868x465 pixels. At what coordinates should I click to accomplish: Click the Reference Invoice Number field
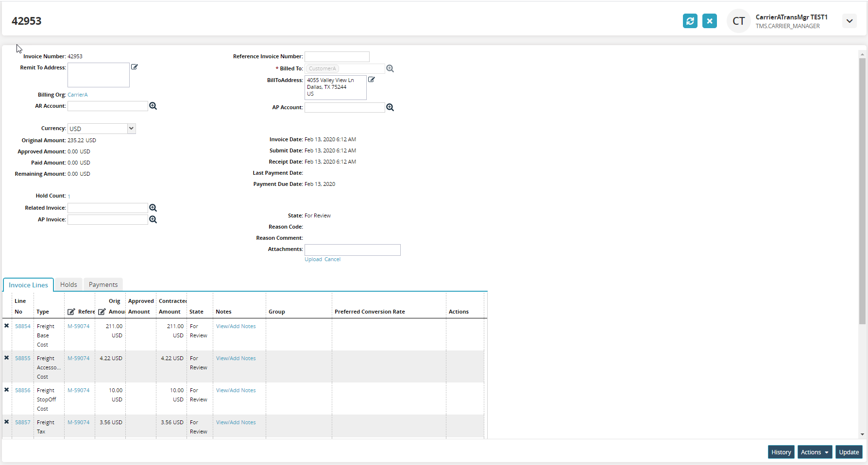[337, 57]
